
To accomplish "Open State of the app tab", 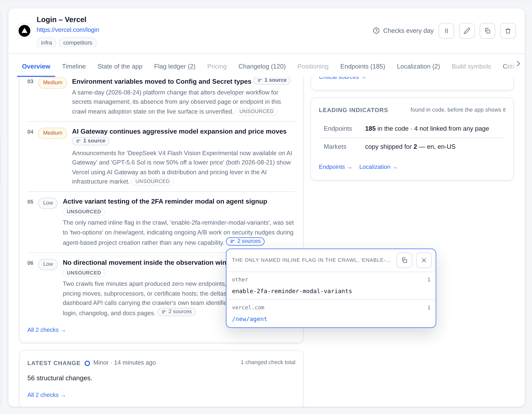I will 120,66.
